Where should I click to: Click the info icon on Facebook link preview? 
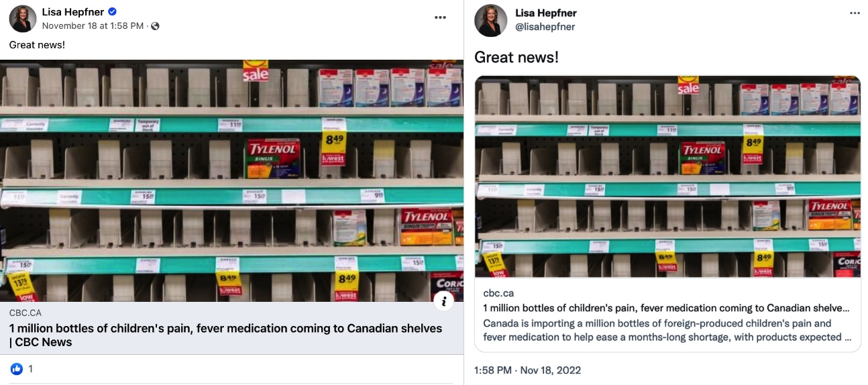point(443,301)
